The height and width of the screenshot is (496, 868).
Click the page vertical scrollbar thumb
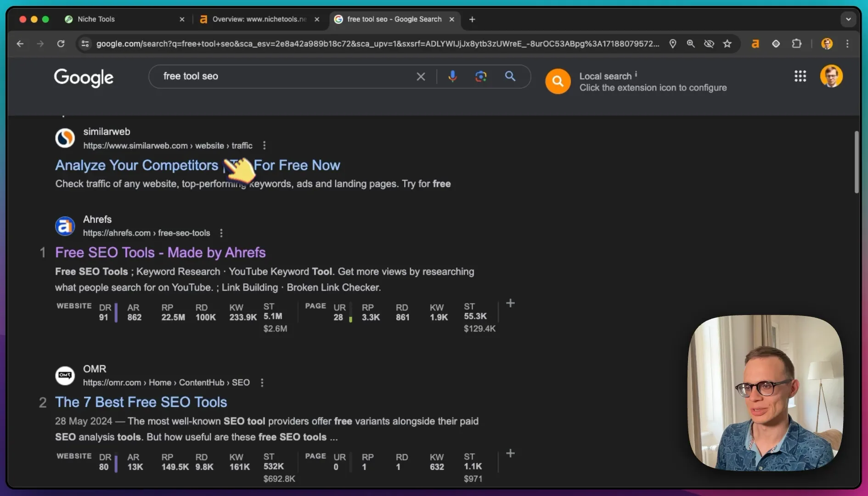point(856,162)
